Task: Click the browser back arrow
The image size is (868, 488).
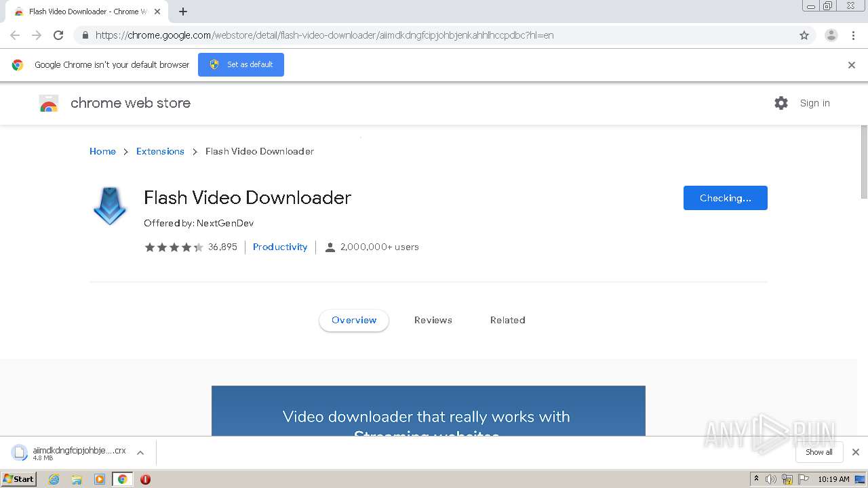Action: click(x=15, y=35)
